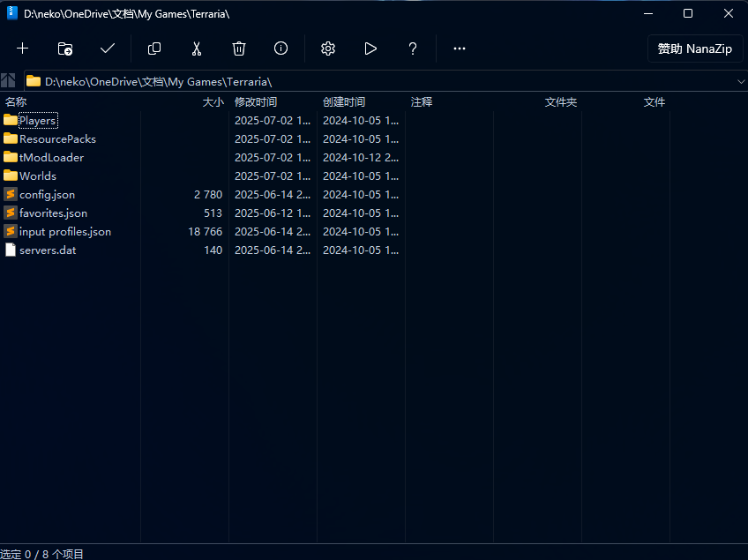Image resolution: width=748 pixels, height=560 pixels.
Task: Click inside the Terraria path address field
Action: pyautogui.click(x=353, y=81)
